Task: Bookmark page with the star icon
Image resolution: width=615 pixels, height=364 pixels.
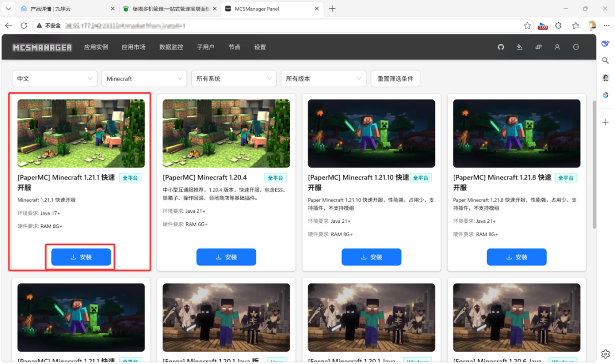Action: tap(527, 26)
